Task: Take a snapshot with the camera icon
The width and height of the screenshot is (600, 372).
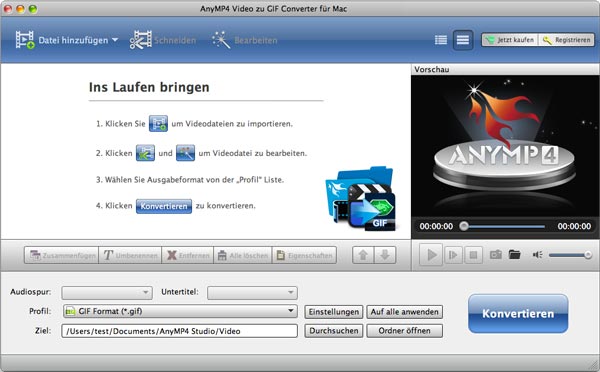Action: tap(496, 255)
